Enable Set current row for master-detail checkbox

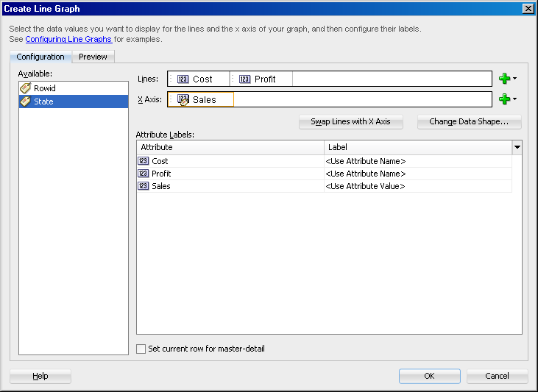pos(141,349)
